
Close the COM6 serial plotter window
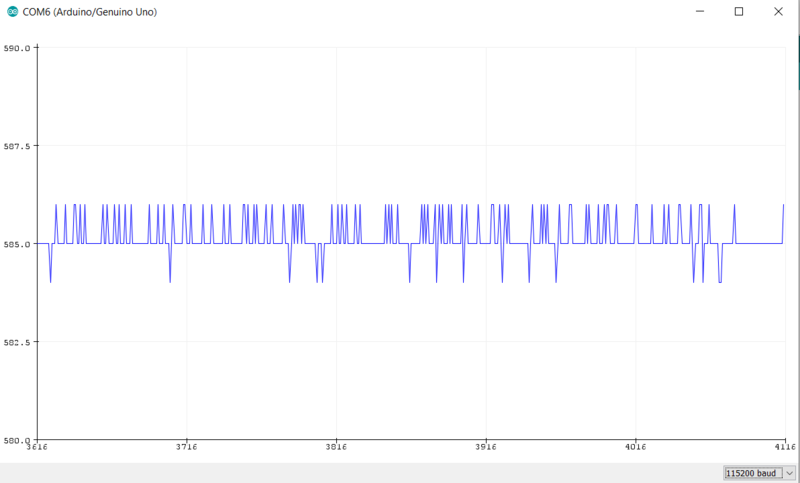click(x=780, y=12)
